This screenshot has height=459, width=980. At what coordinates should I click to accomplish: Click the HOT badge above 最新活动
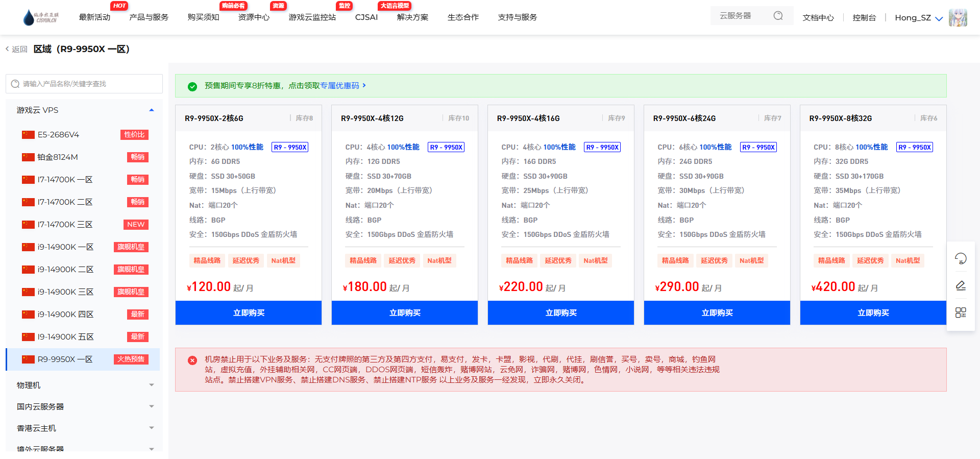[119, 6]
